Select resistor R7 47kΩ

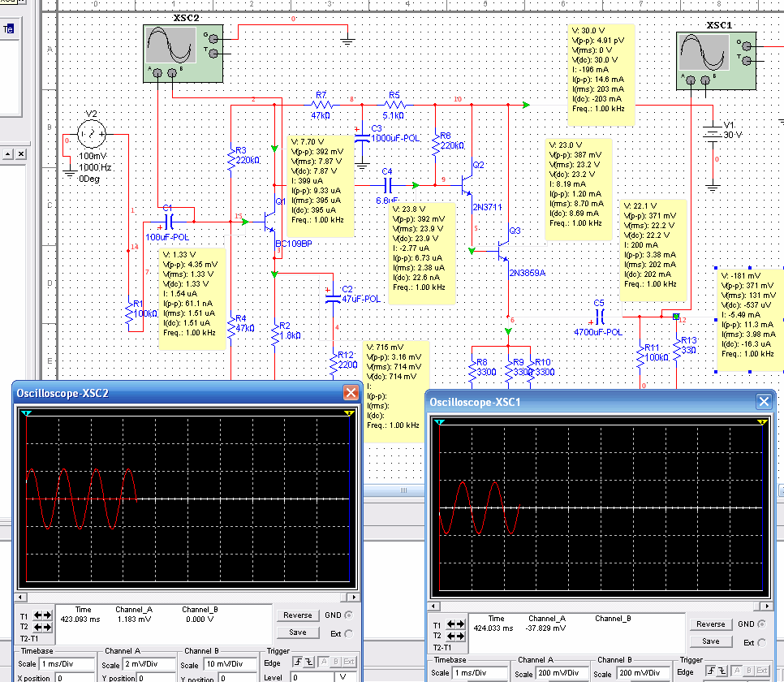pos(322,105)
